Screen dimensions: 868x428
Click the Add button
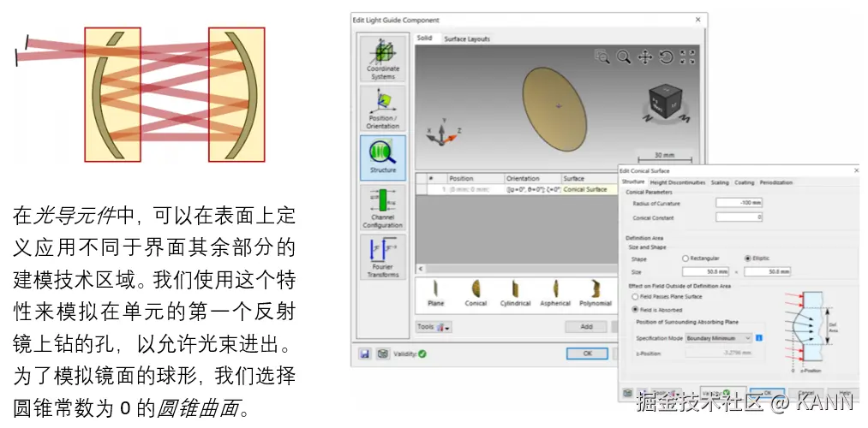point(586,327)
